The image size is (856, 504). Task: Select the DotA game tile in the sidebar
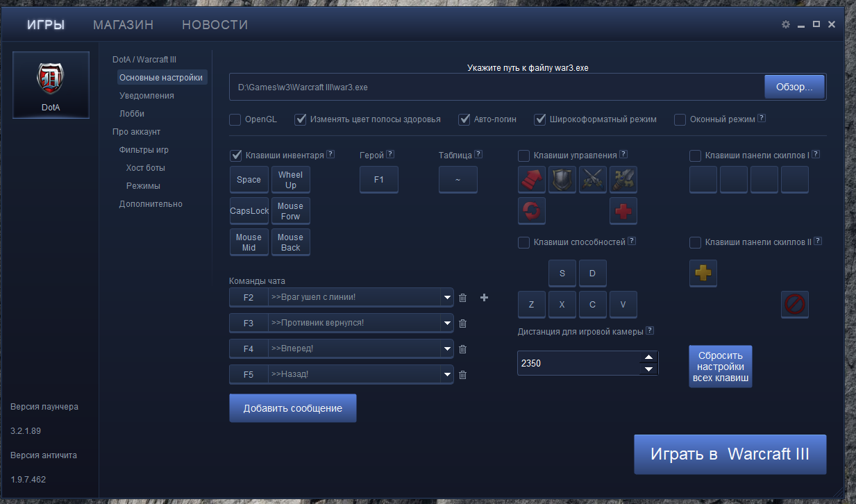pos(51,85)
